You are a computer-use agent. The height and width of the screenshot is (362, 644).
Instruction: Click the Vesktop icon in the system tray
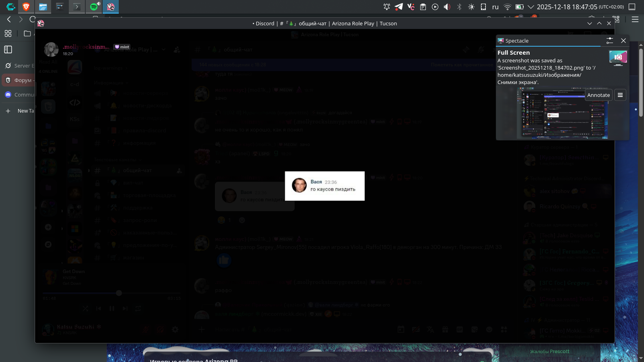click(x=411, y=7)
